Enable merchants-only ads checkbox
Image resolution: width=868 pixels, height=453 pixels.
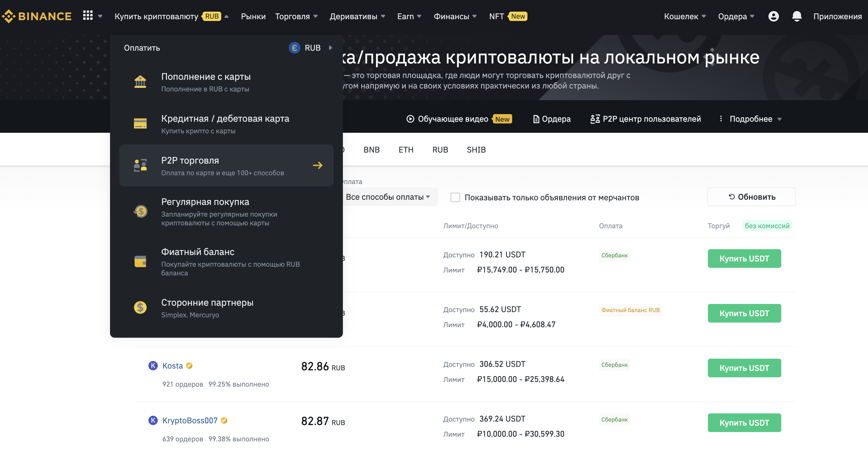[455, 197]
